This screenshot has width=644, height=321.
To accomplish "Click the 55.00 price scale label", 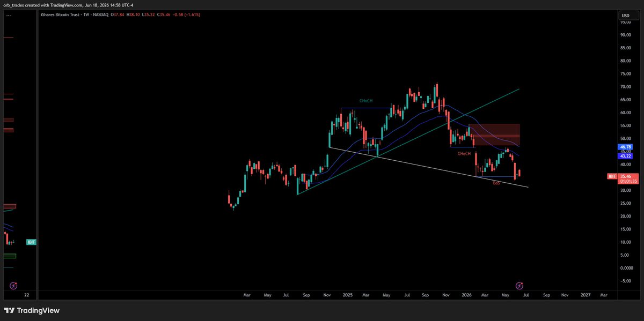I will click(625, 125).
